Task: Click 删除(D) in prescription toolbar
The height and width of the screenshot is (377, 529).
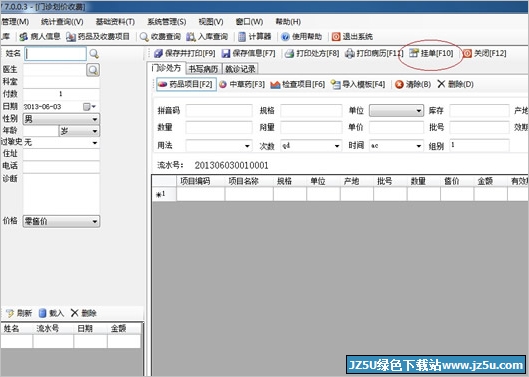Action: pyautogui.click(x=455, y=84)
